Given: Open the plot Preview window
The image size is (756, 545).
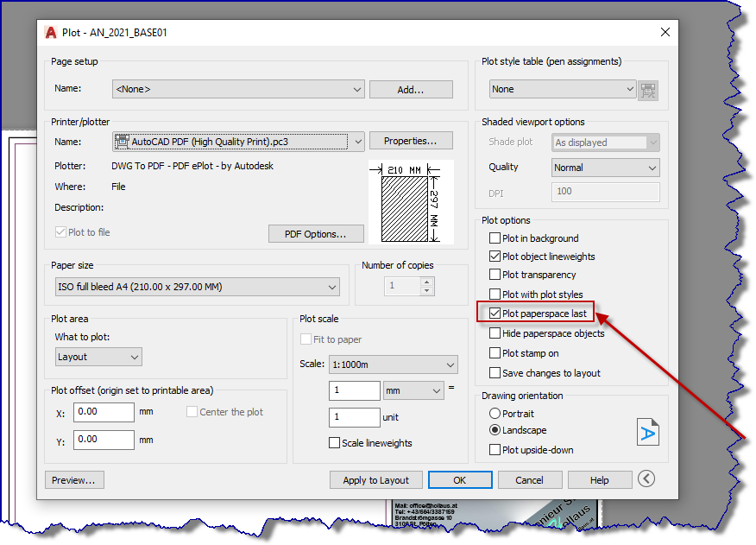Looking at the screenshot, I should [x=74, y=479].
